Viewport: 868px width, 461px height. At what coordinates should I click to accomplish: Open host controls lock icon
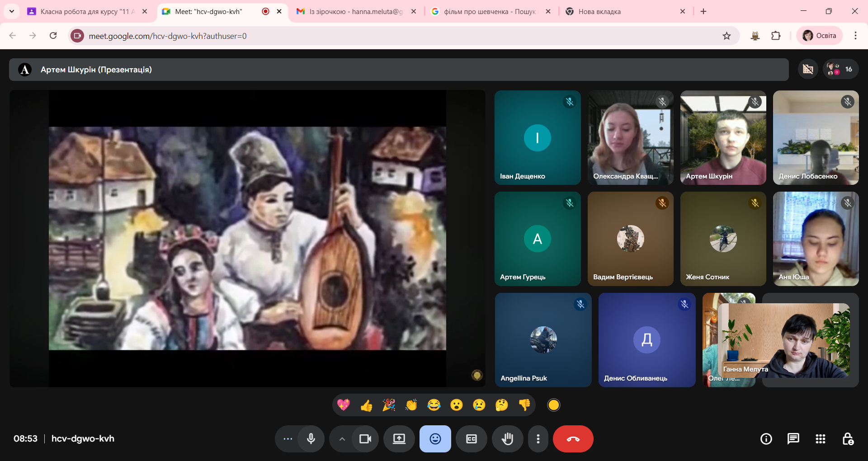tap(848, 439)
